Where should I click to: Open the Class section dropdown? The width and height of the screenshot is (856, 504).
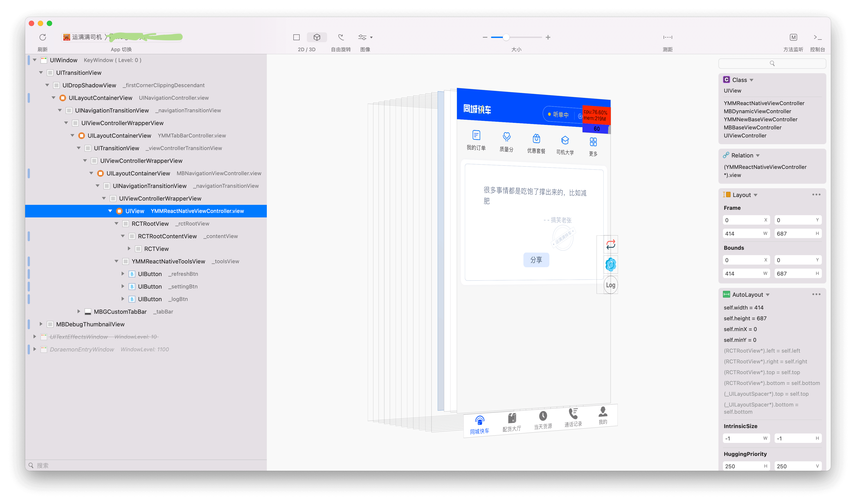click(751, 80)
